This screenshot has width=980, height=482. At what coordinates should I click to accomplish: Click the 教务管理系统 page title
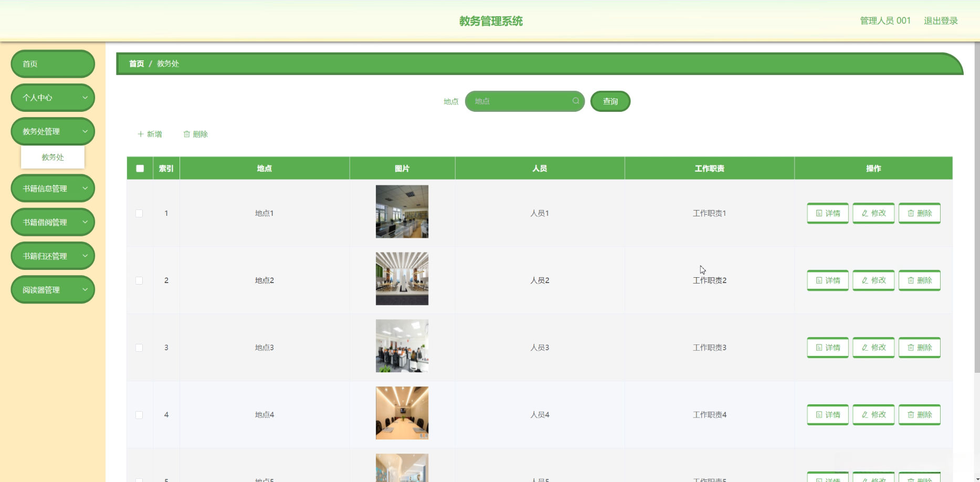(x=491, y=21)
